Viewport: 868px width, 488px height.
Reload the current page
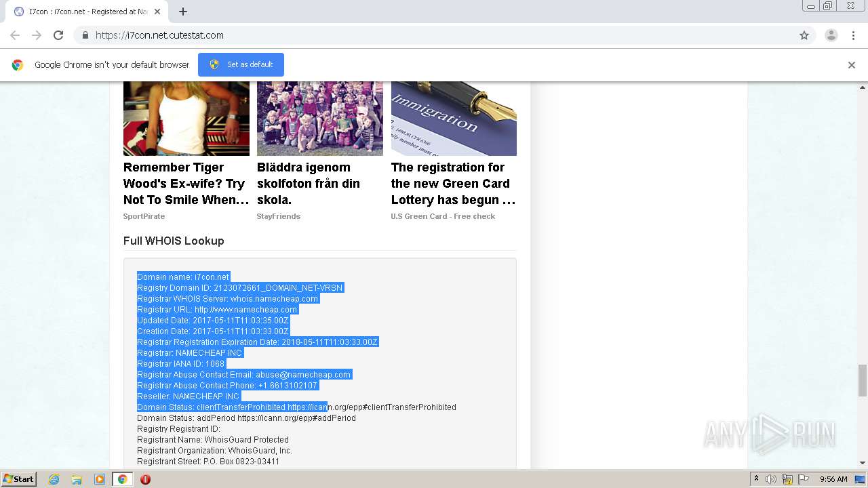click(x=58, y=35)
